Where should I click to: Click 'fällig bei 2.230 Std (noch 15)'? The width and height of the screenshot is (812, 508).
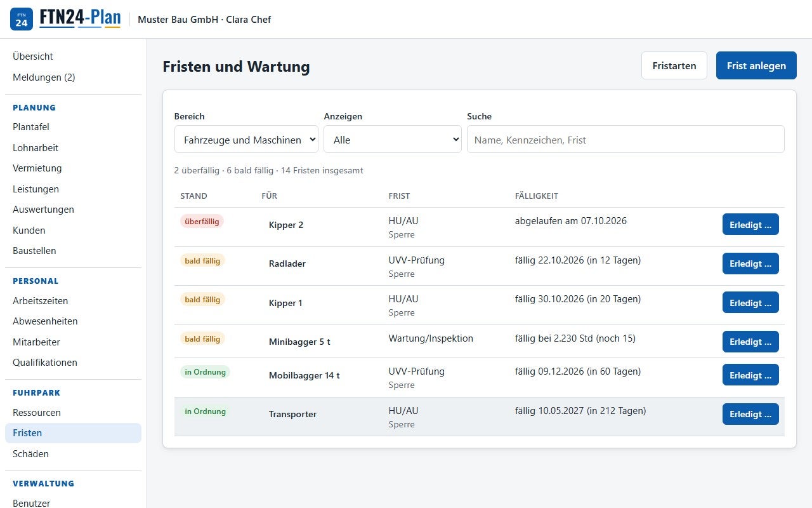[575, 338]
